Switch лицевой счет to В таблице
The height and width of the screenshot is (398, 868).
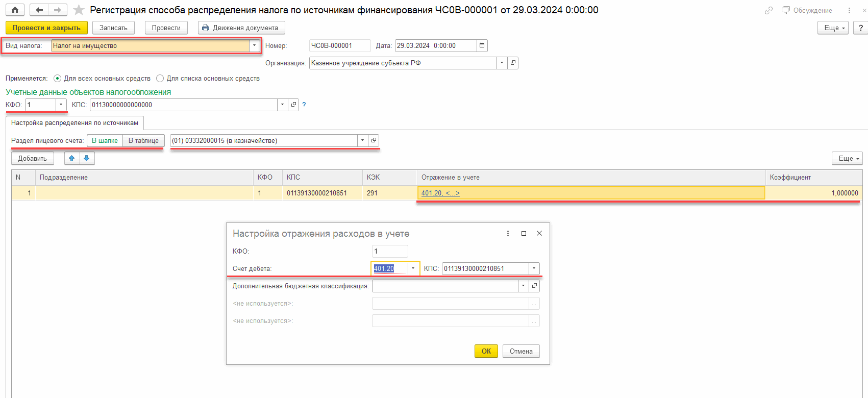(x=143, y=140)
